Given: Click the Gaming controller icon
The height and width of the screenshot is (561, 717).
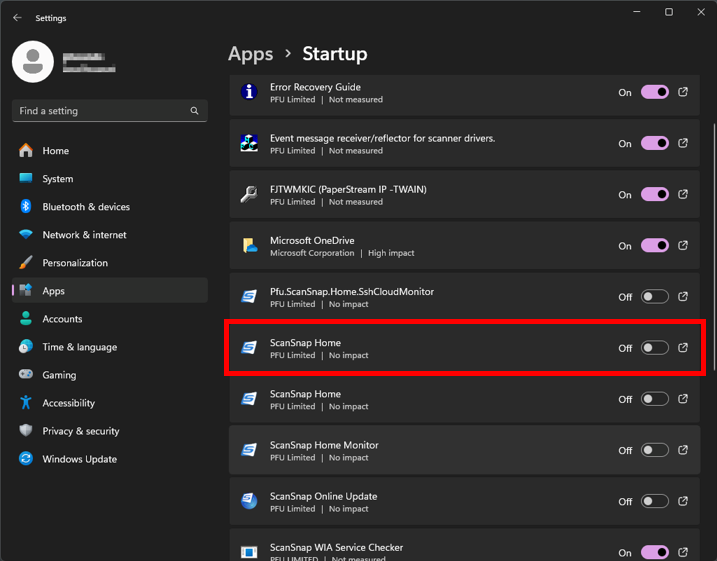Looking at the screenshot, I should [26, 374].
